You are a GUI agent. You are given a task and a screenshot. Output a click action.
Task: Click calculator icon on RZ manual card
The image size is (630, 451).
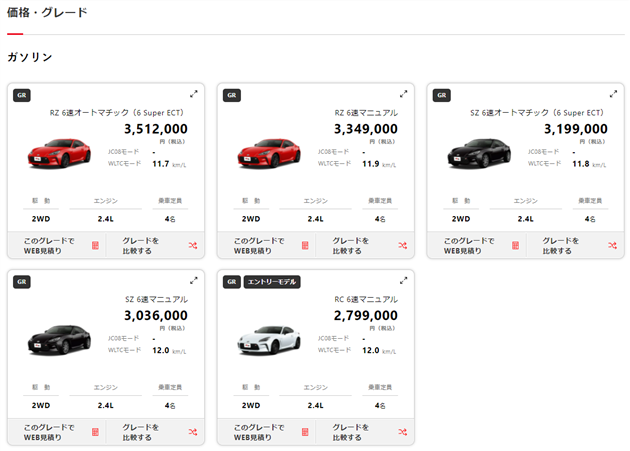pyautogui.click(x=306, y=245)
